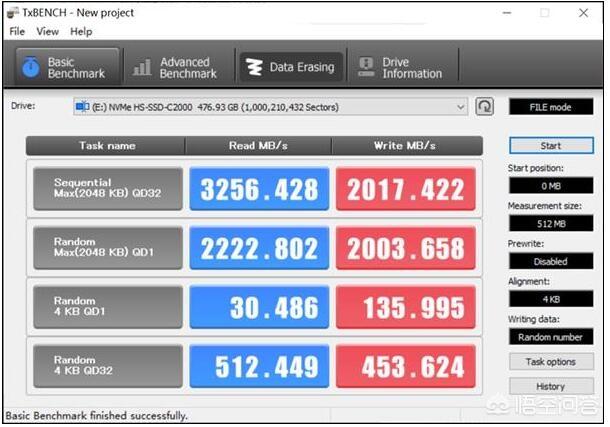Change the Start position 0 MB field
Viewport: 610px width, 427px height.
pyautogui.click(x=551, y=186)
